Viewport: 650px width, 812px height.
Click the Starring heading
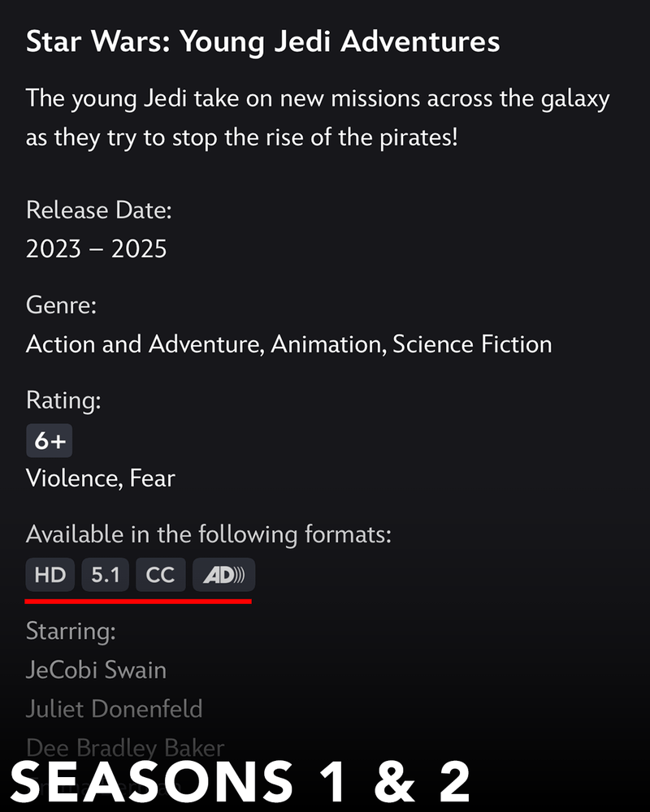click(71, 630)
